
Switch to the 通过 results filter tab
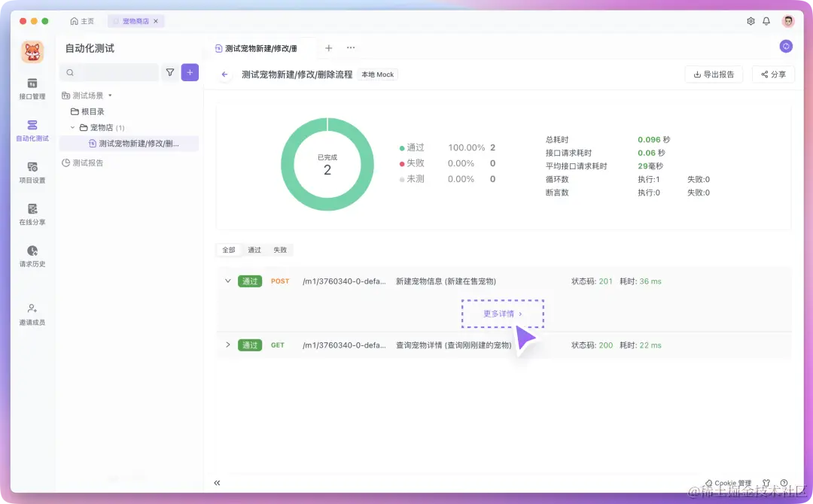[254, 249]
